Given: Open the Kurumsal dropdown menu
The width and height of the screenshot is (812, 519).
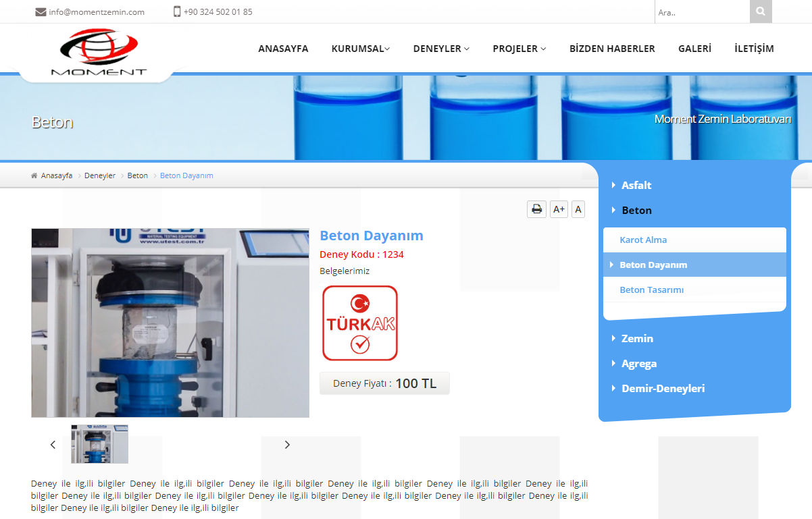Looking at the screenshot, I should 360,49.
